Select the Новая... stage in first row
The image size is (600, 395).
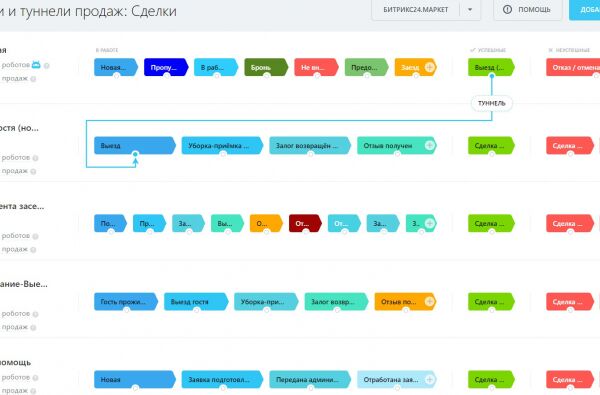116,67
